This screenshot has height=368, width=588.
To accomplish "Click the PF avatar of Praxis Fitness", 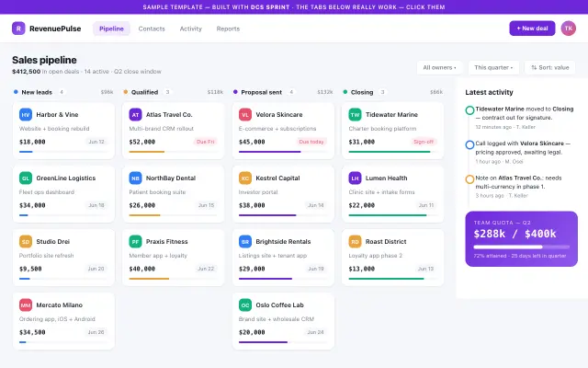I will pyautogui.click(x=135, y=241).
